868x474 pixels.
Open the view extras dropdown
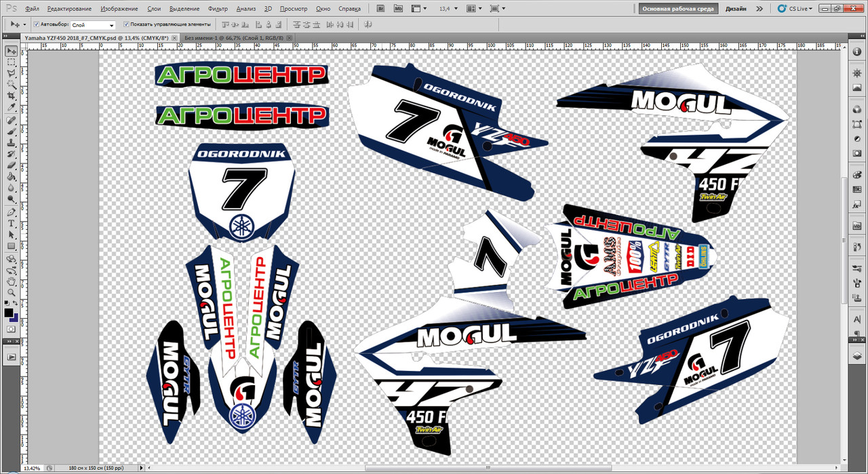[x=415, y=9]
